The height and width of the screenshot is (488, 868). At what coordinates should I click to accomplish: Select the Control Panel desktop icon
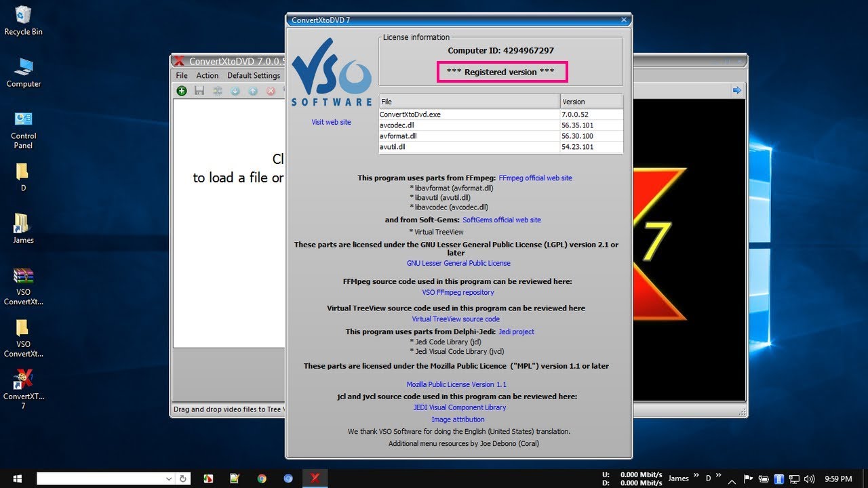[x=23, y=129]
